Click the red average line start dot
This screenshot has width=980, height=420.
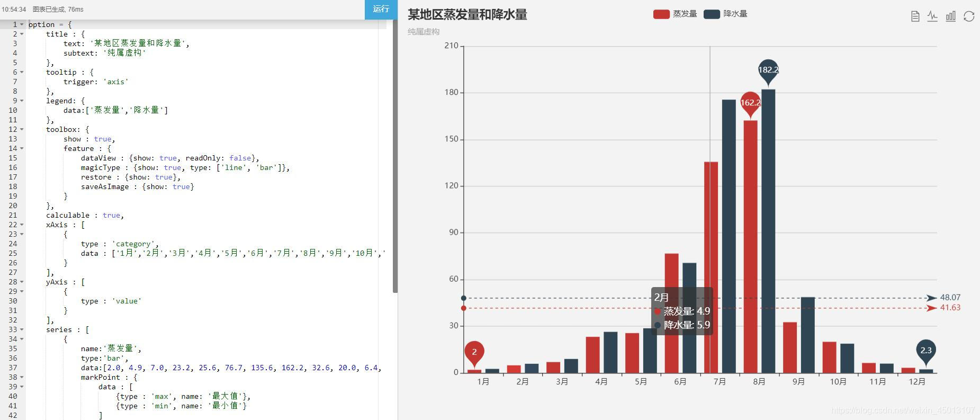tap(464, 308)
